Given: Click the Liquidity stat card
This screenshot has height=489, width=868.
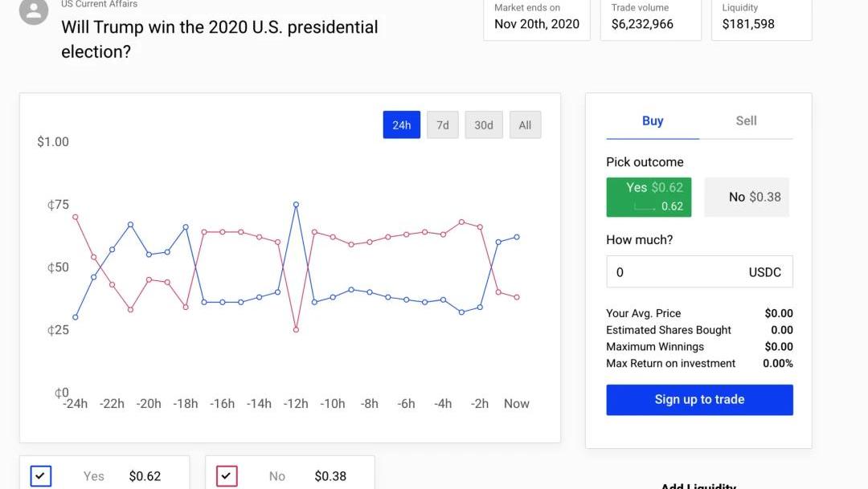Looking at the screenshot, I should (761, 18).
